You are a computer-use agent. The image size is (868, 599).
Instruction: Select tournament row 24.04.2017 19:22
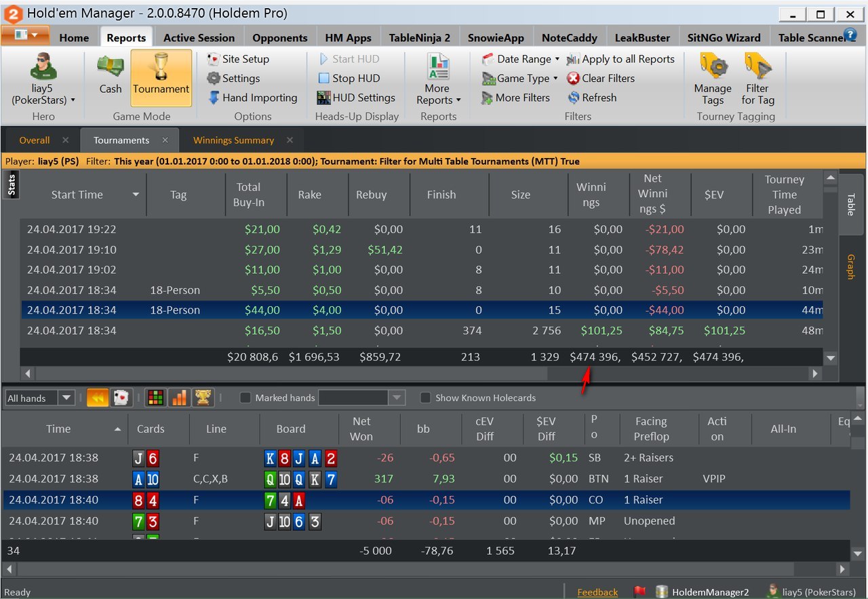(x=422, y=229)
